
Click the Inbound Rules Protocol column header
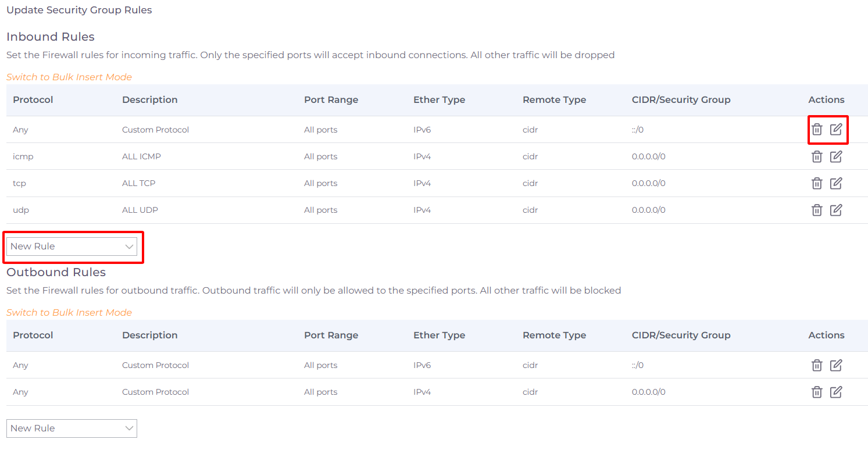point(33,100)
